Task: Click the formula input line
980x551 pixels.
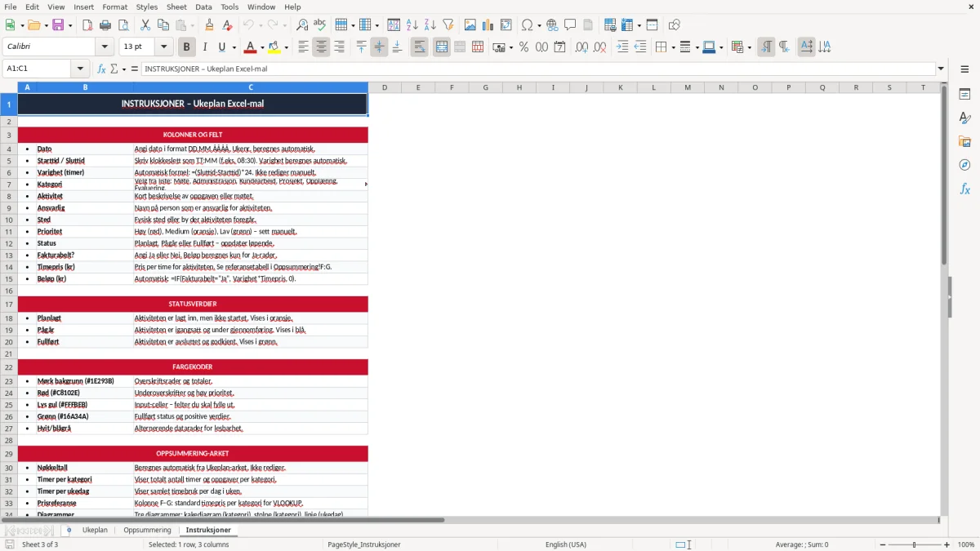Action: (537, 69)
